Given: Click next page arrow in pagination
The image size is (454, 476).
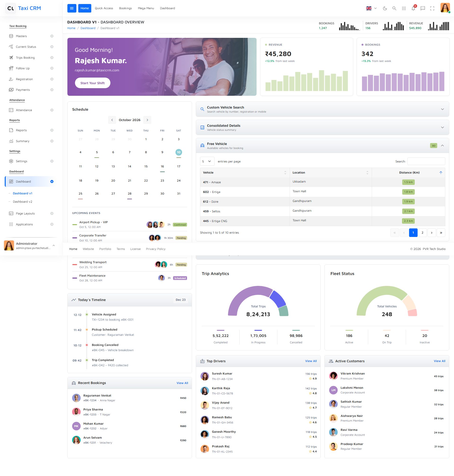Looking at the screenshot, I should (x=432, y=232).
